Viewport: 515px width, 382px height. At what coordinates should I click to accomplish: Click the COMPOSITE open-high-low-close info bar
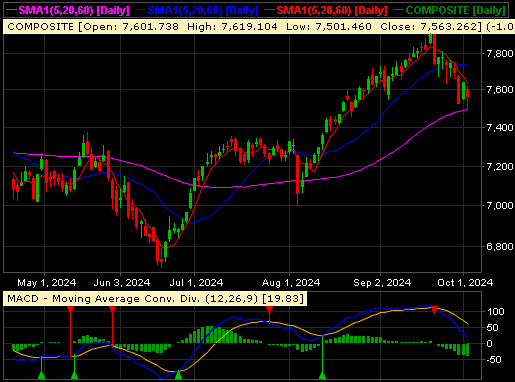coord(259,27)
